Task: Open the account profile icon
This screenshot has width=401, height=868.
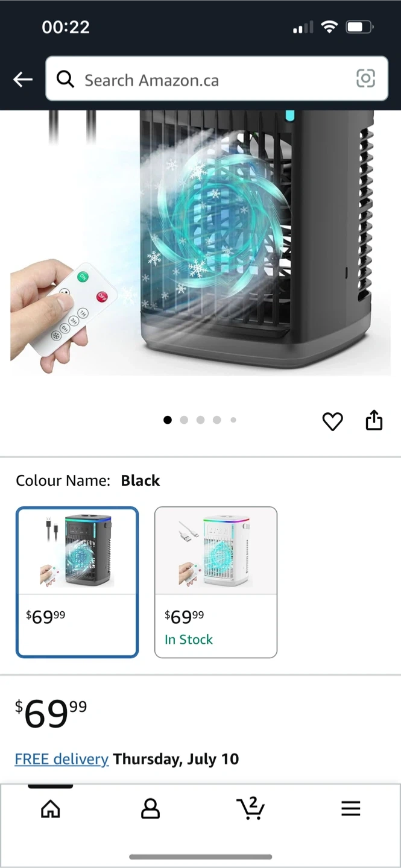Action: click(150, 808)
